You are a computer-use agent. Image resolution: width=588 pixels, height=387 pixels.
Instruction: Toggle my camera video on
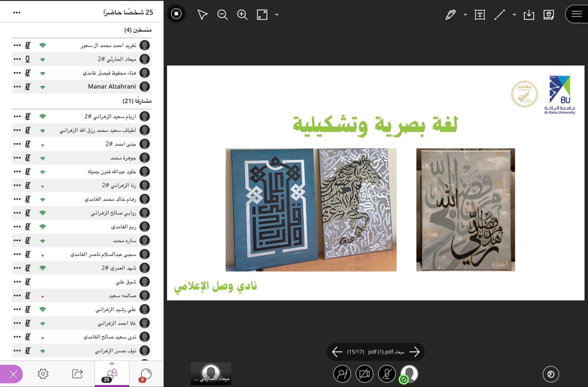tap(364, 374)
